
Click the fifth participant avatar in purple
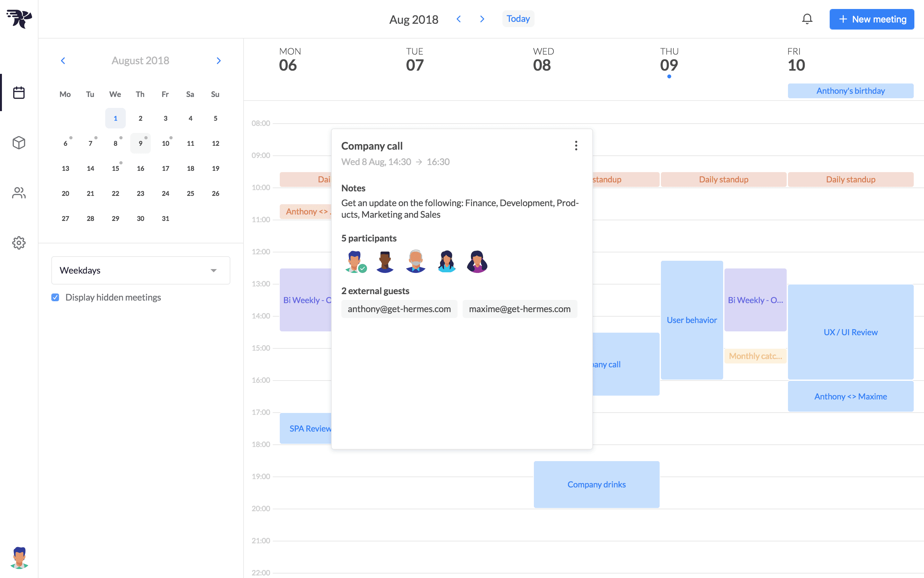[x=477, y=261]
